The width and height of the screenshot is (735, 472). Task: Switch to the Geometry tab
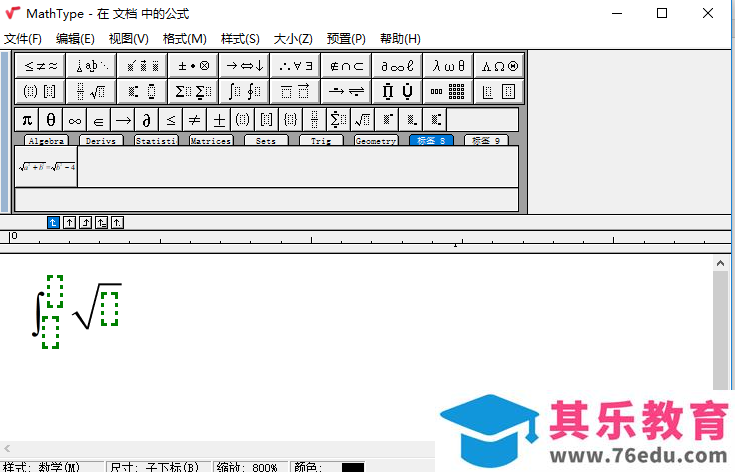click(x=376, y=141)
